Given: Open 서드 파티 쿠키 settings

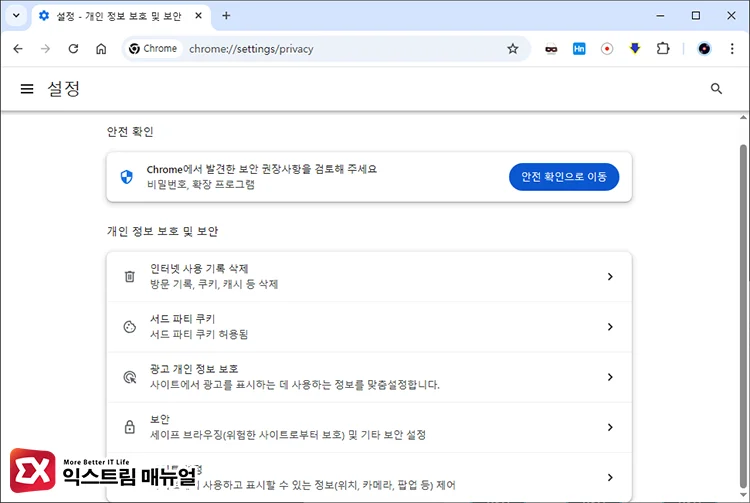Looking at the screenshot, I should click(x=369, y=327).
